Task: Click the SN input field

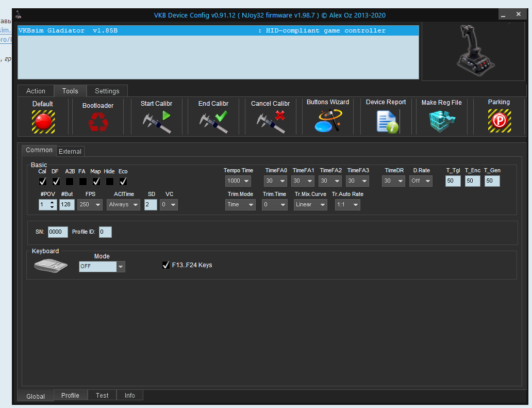Action: [58, 232]
